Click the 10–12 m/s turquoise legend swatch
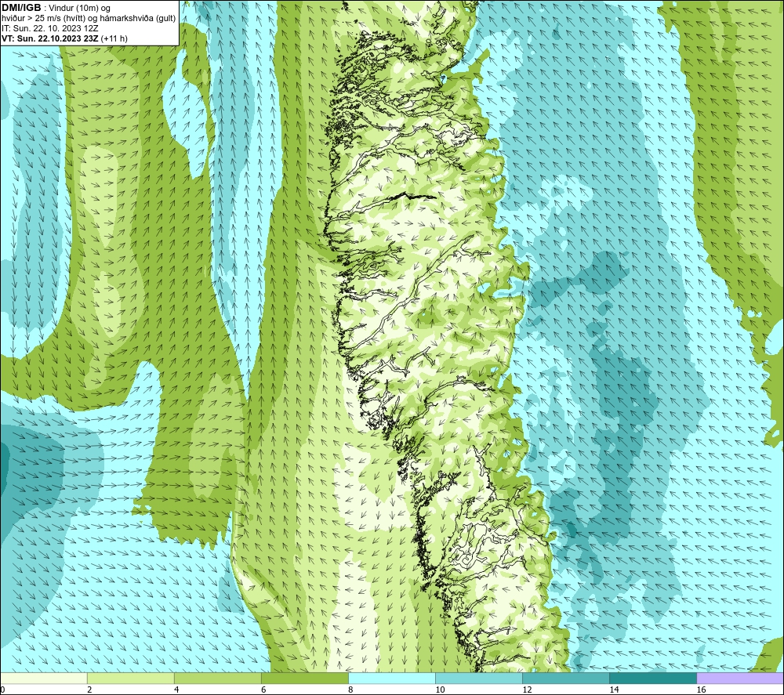Image resolution: width=784 pixels, height=695 pixels. [479, 678]
